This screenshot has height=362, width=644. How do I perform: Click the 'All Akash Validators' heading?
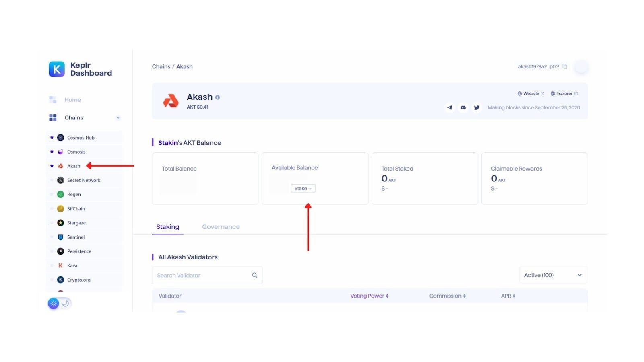188,257
